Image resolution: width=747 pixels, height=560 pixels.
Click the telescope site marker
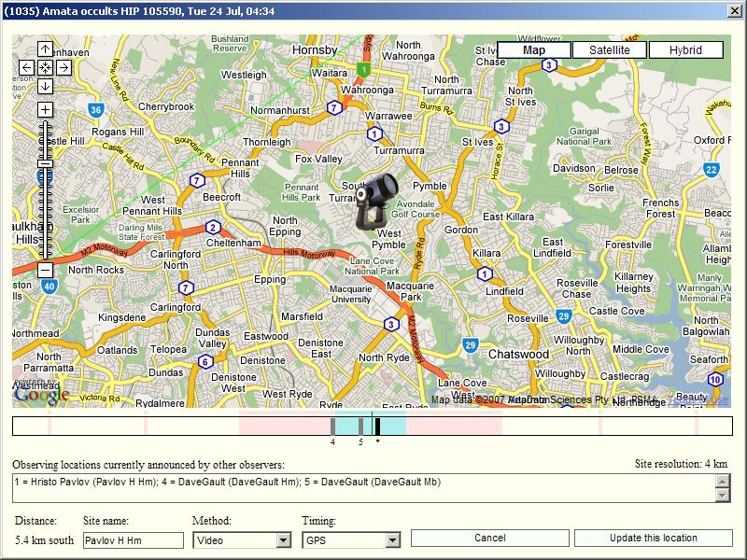376,201
